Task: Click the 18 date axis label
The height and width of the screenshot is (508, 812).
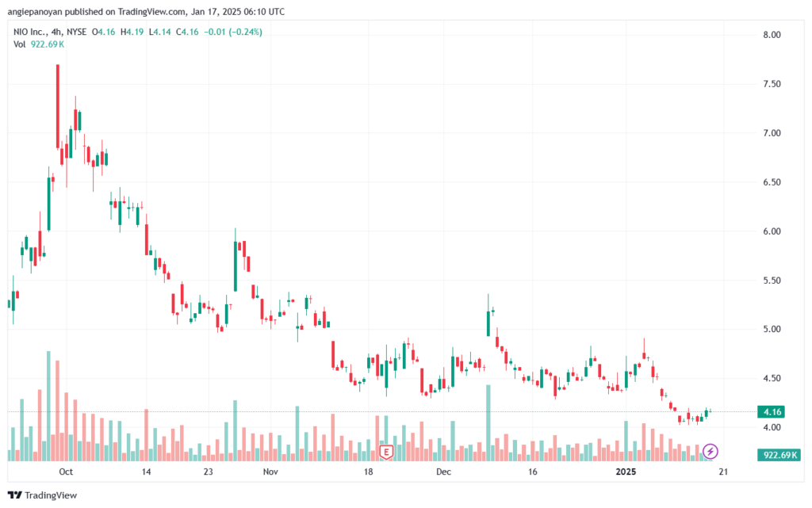Action: (368, 472)
